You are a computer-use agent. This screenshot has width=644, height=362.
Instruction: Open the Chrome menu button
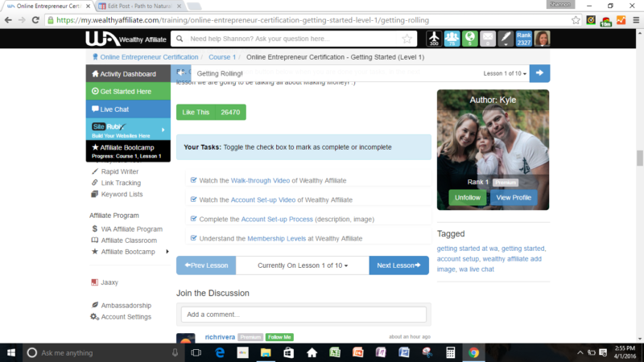(636, 20)
